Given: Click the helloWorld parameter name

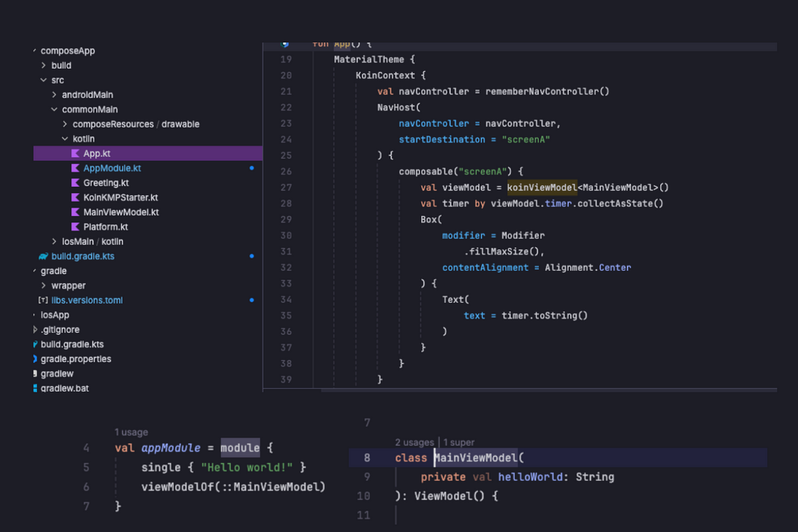Looking at the screenshot, I should tap(531, 477).
